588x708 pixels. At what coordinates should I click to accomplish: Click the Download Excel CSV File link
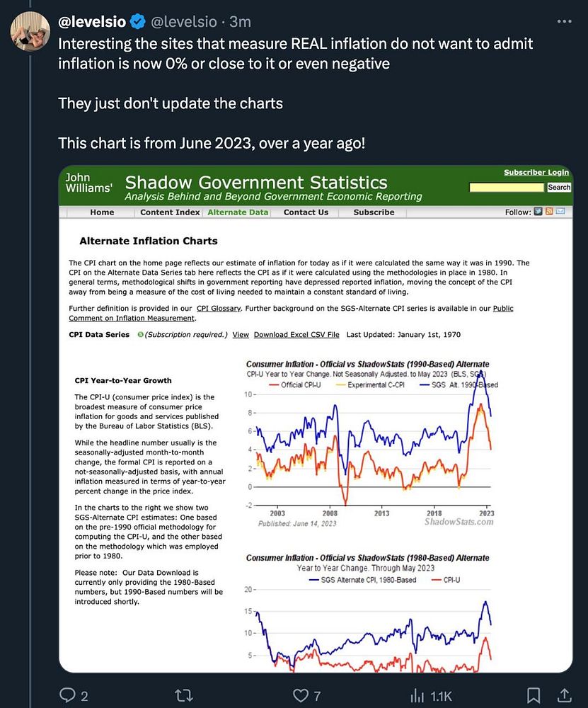[296, 334]
